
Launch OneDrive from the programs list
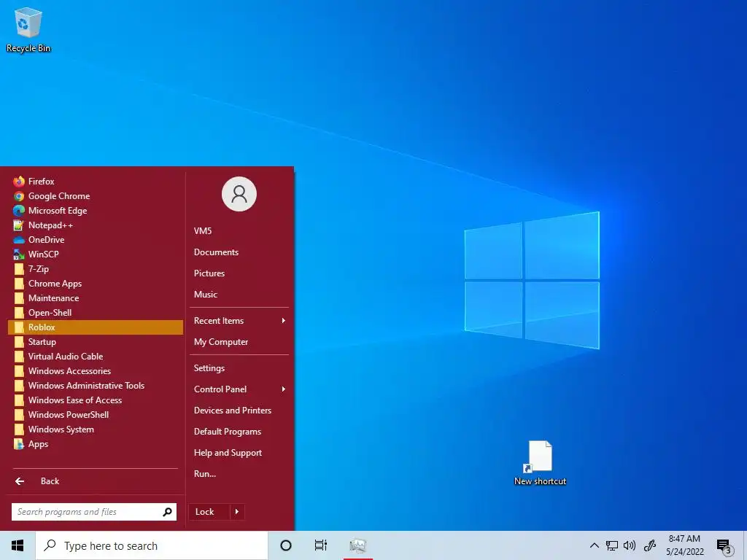coord(96,239)
